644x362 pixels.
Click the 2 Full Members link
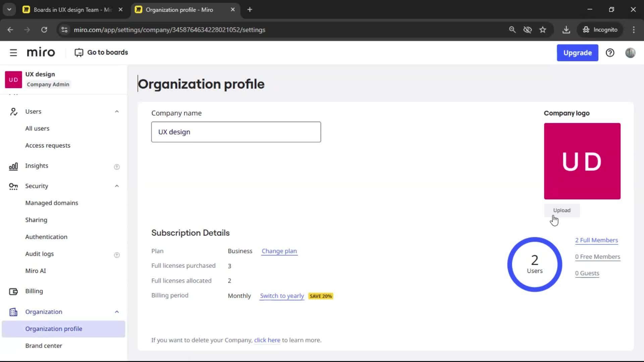point(596,240)
